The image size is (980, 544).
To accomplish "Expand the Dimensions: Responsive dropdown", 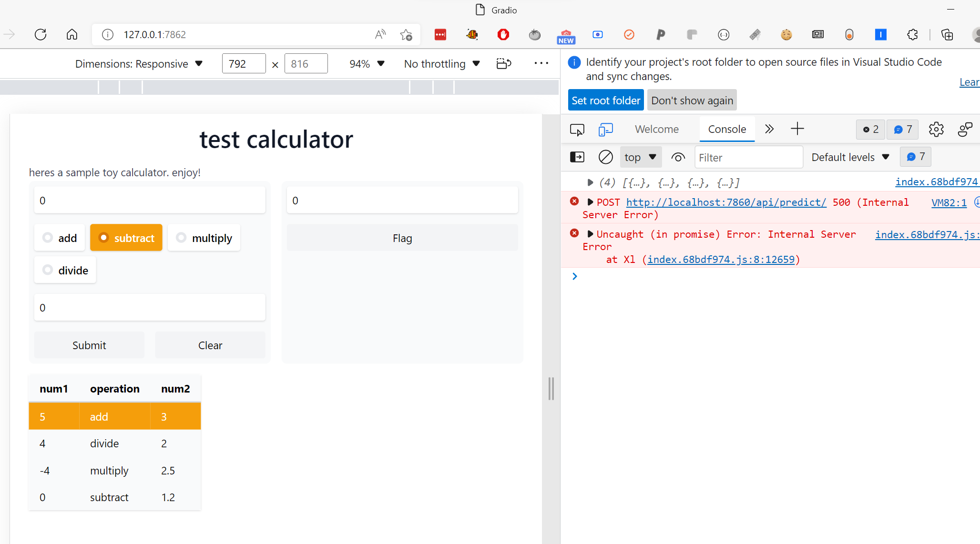I will click(x=140, y=63).
